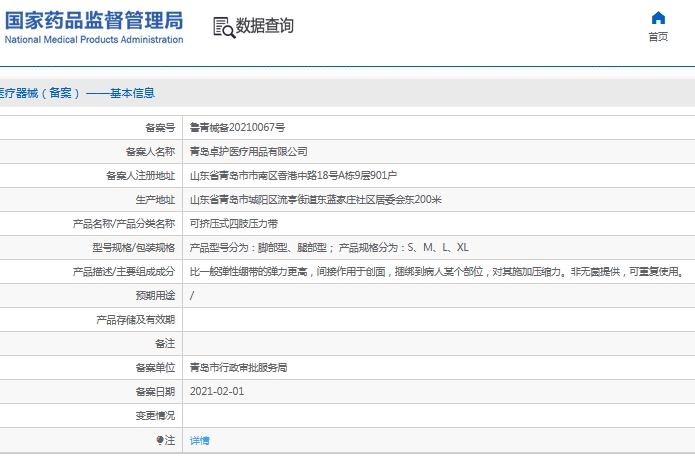The image size is (695, 462).
Task: Click the 备案人注册地址 row label
Action: pyautogui.click(x=141, y=176)
